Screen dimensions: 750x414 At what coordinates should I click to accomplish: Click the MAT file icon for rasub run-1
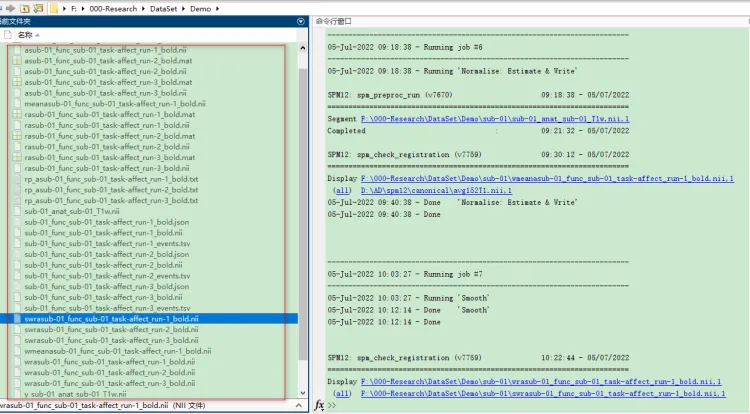point(16,115)
